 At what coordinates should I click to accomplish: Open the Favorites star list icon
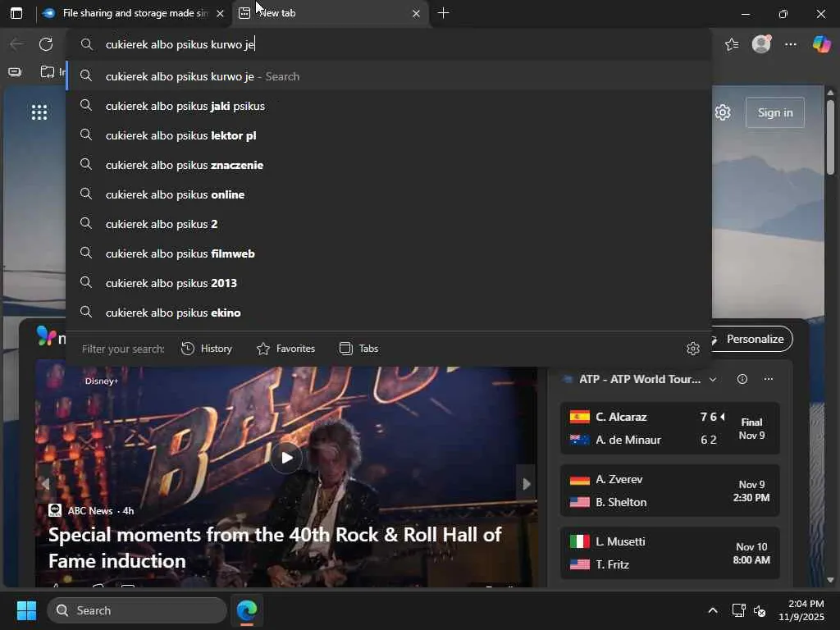point(732,44)
